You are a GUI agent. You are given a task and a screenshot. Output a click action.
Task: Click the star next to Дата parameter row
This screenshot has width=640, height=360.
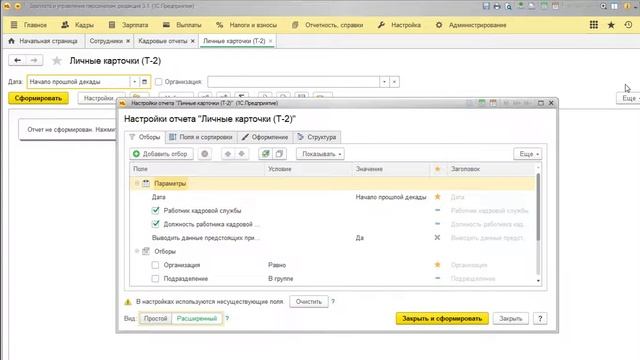tap(438, 197)
